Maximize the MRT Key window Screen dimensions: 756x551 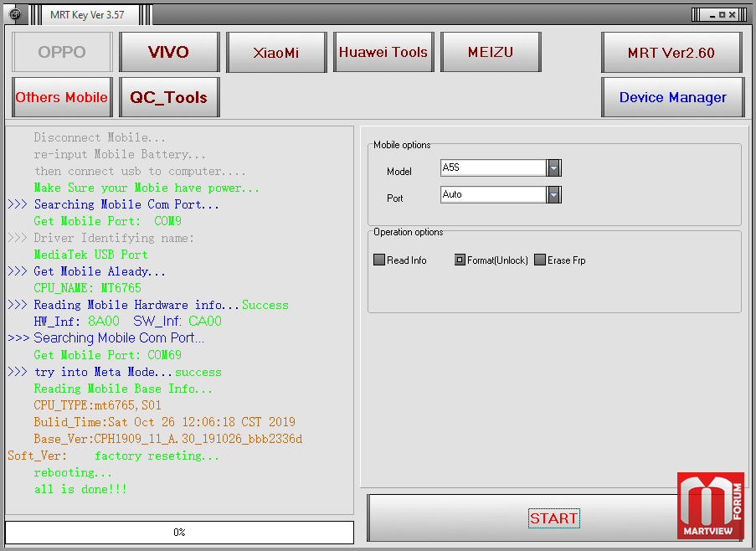coord(723,15)
